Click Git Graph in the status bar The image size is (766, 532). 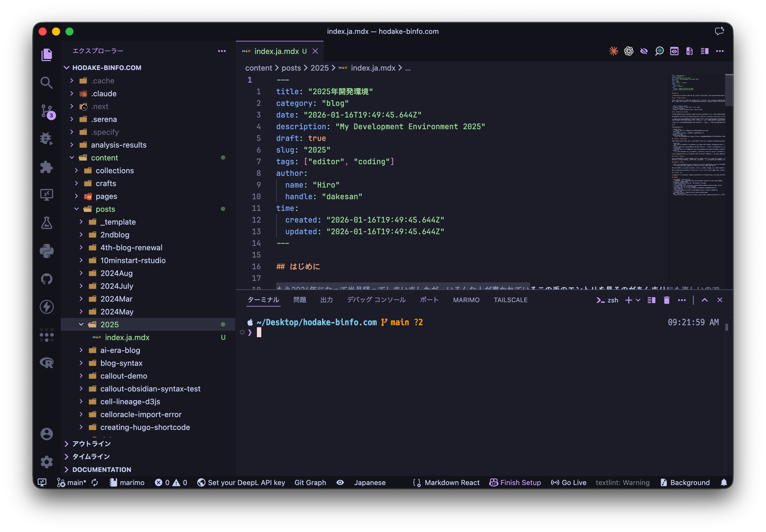[x=310, y=482]
